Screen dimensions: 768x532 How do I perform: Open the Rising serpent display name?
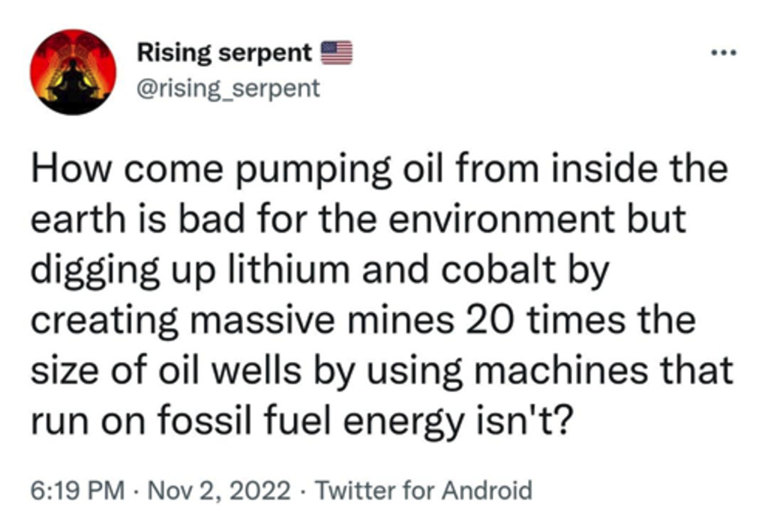click(224, 53)
